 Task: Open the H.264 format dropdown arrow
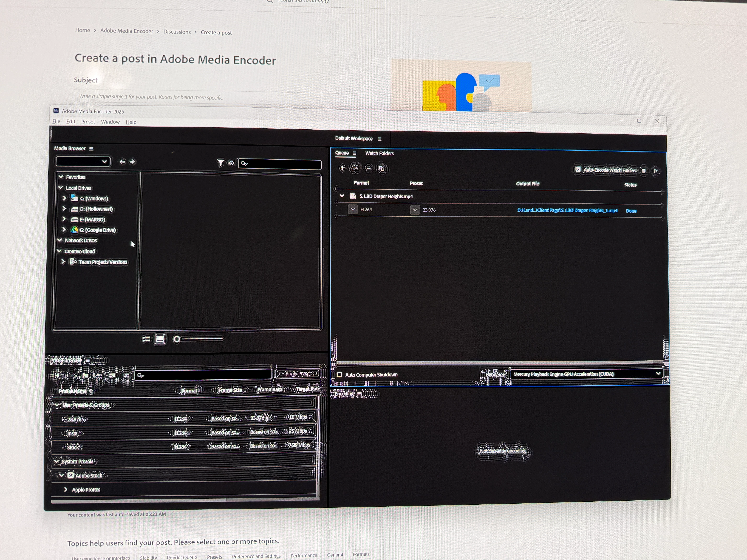point(353,209)
